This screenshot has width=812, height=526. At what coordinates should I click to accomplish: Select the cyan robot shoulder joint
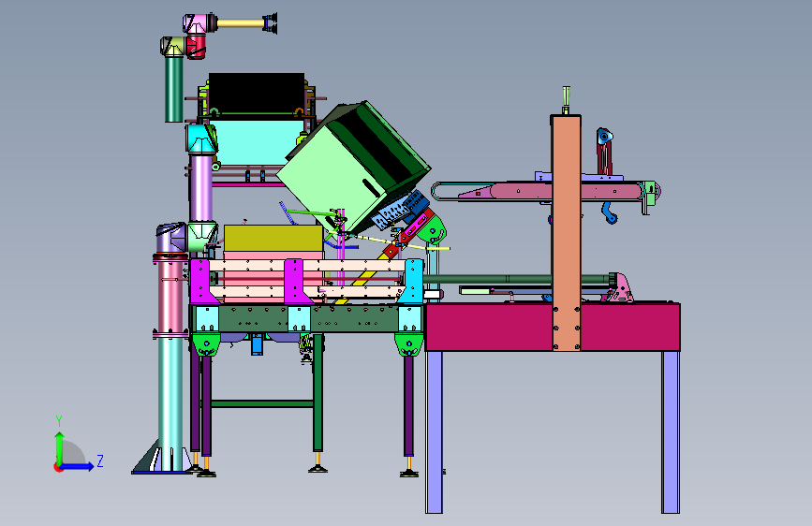coord(201,139)
